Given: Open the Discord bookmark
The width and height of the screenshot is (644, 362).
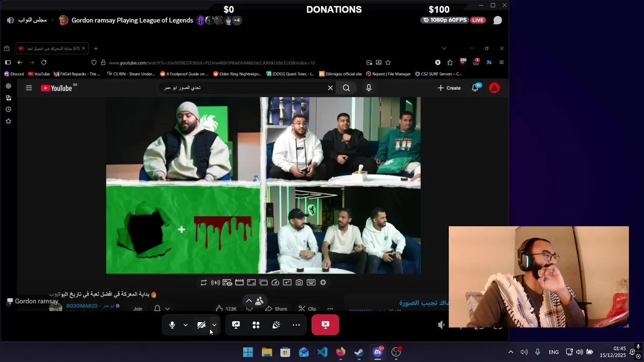Looking at the screenshot, I should (x=14, y=74).
